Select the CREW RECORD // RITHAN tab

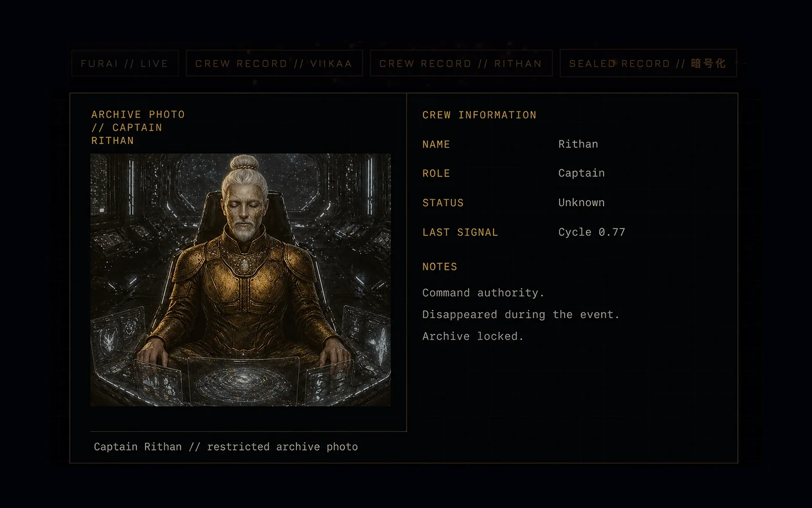(x=461, y=63)
